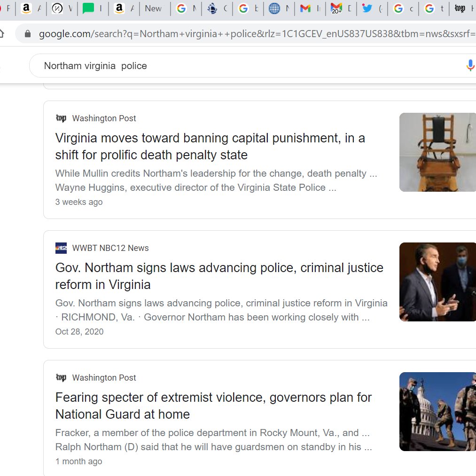
Task: Open the 'New' tab
Action: (x=155, y=8)
